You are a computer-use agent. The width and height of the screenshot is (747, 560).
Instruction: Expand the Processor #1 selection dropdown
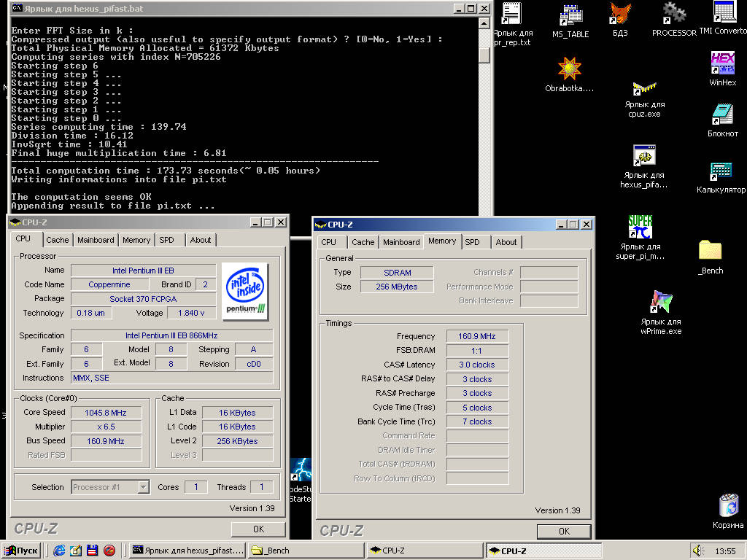[143, 487]
